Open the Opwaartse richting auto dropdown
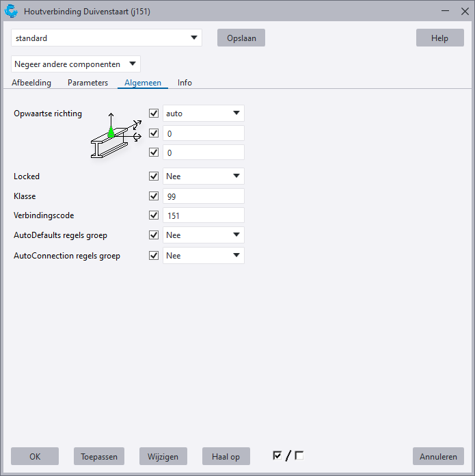Screen dimensions: 475x476 point(204,114)
